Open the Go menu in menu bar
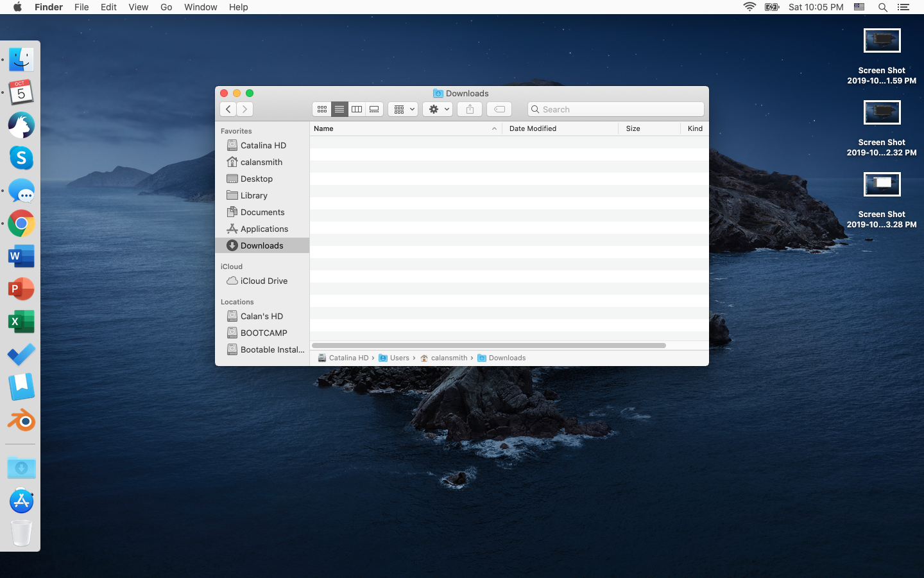The height and width of the screenshot is (578, 924). click(166, 7)
